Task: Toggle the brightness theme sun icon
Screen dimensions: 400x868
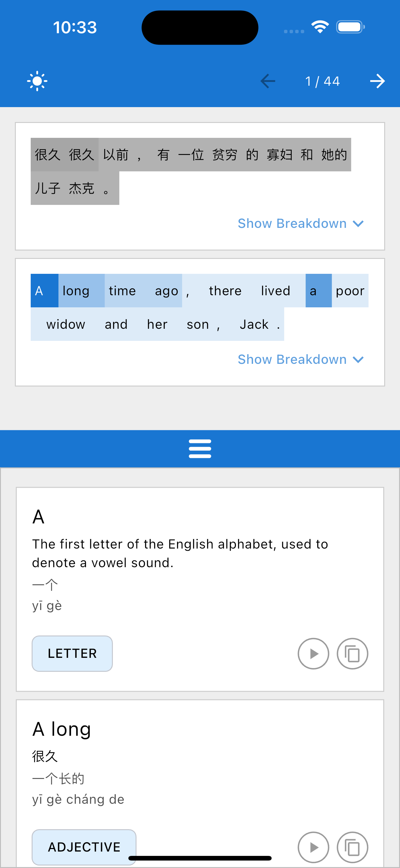Action: pyautogui.click(x=37, y=81)
